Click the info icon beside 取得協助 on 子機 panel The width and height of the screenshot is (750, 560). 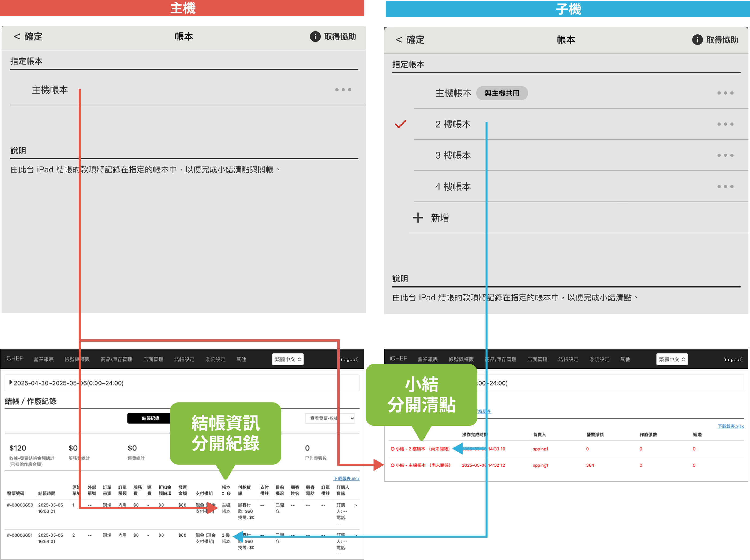click(697, 40)
